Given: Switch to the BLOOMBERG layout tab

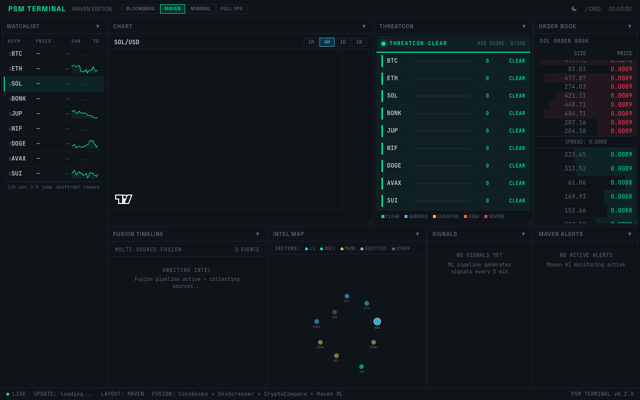Looking at the screenshot, I should click(x=140, y=9).
